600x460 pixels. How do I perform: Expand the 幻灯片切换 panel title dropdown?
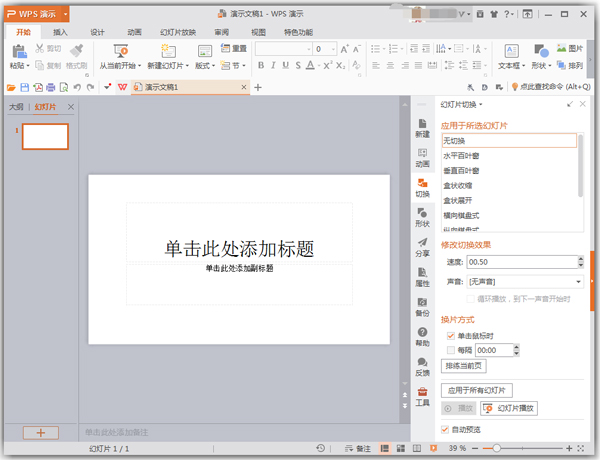[x=481, y=104]
